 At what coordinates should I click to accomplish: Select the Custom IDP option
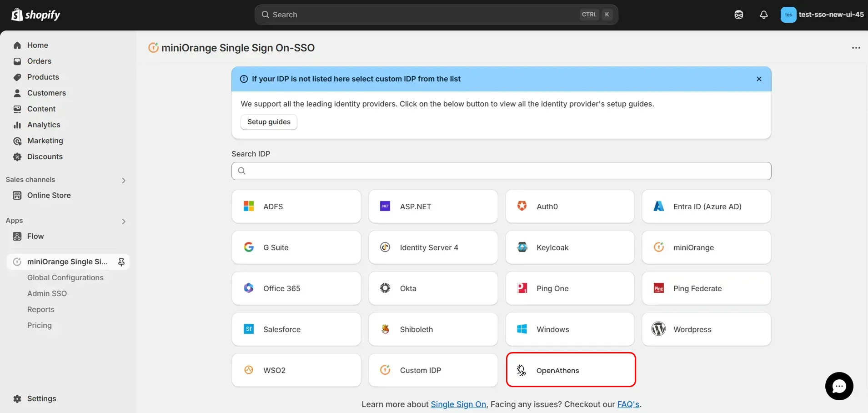click(x=433, y=370)
